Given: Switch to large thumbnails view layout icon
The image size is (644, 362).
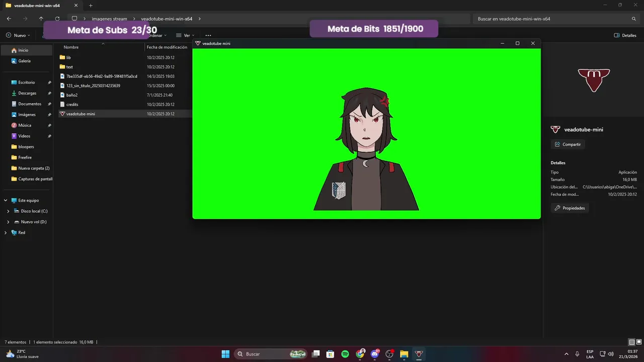Looking at the screenshot, I should (x=638, y=342).
